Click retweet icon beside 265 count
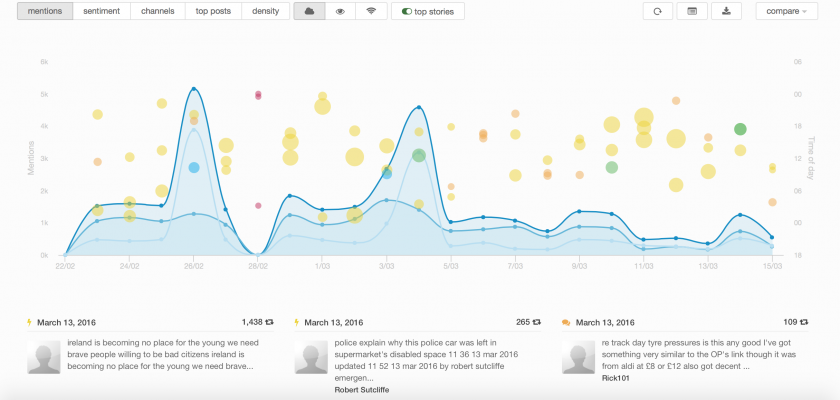The image size is (840, 400). 539,322
